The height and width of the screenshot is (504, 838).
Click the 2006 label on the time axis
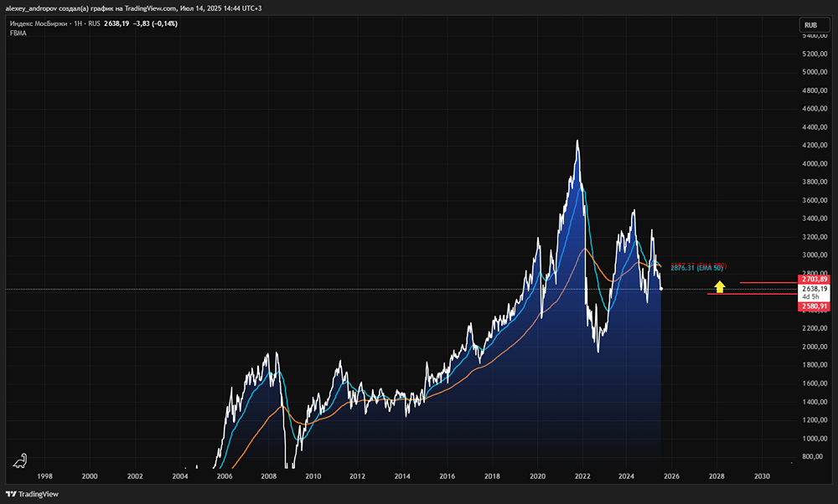pos(225,476)
